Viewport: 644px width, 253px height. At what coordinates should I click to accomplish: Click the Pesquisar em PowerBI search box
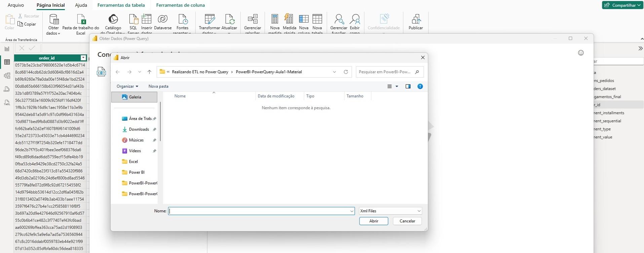point(389,72)
